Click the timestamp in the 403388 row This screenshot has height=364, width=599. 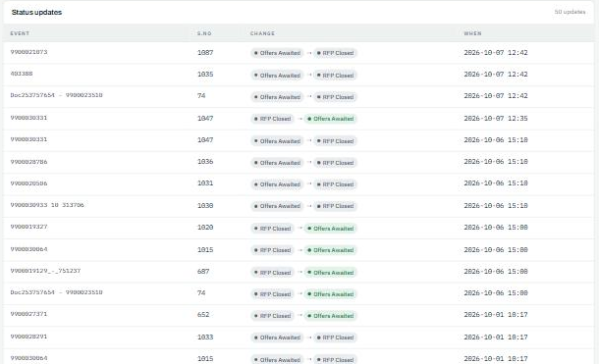[x=496, y=74]
